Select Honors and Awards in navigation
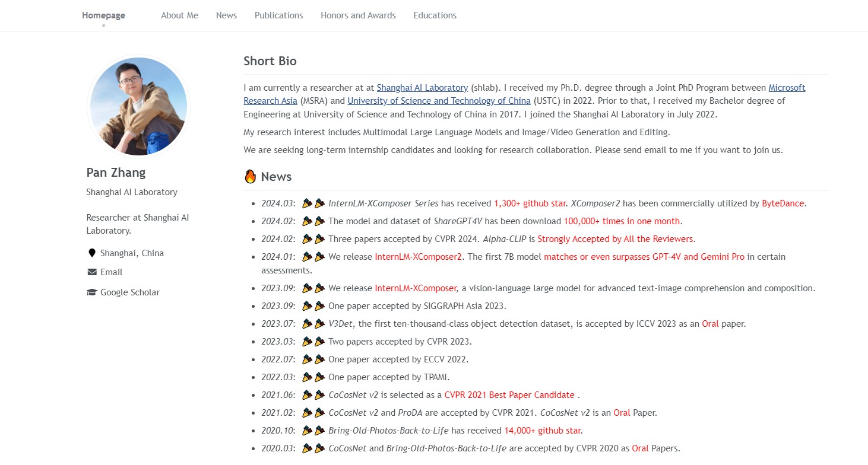The width and height of the screenshot is (868, 465). point(358,15)
